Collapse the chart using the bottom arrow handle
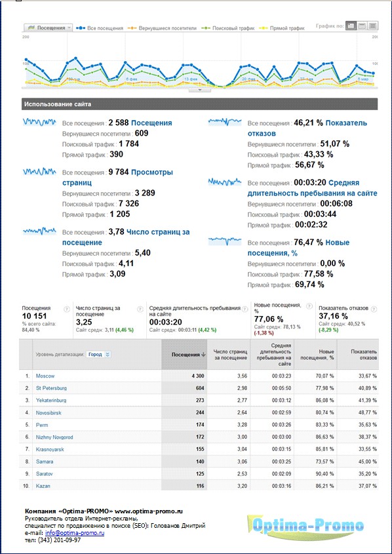The width and height of the screenshot is (392, 554). click(200, 90)
